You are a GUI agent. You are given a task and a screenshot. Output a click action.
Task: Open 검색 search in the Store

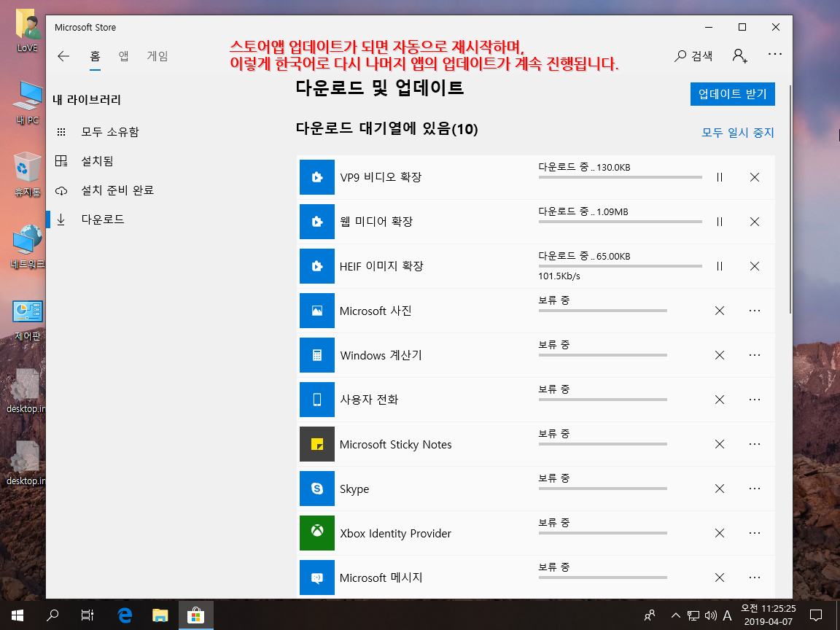(x=693, y=55)
